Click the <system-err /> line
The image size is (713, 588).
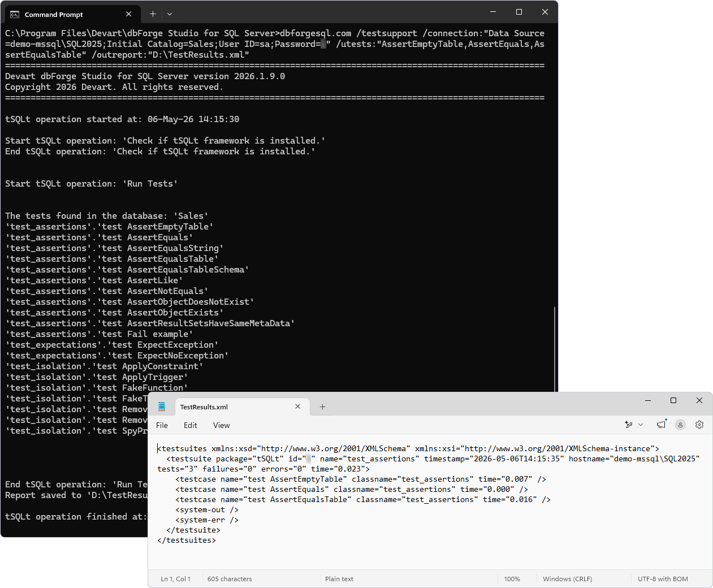pyautogui.click(x=207, y=520)
